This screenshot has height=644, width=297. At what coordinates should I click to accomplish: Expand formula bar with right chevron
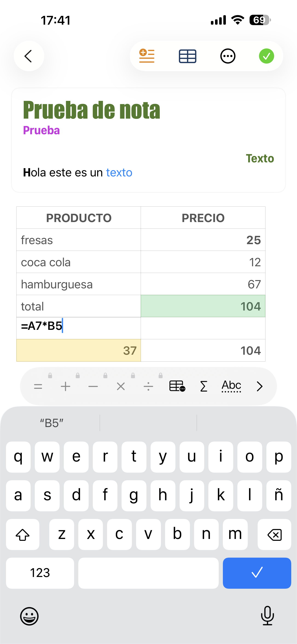(x=259, y=386)
